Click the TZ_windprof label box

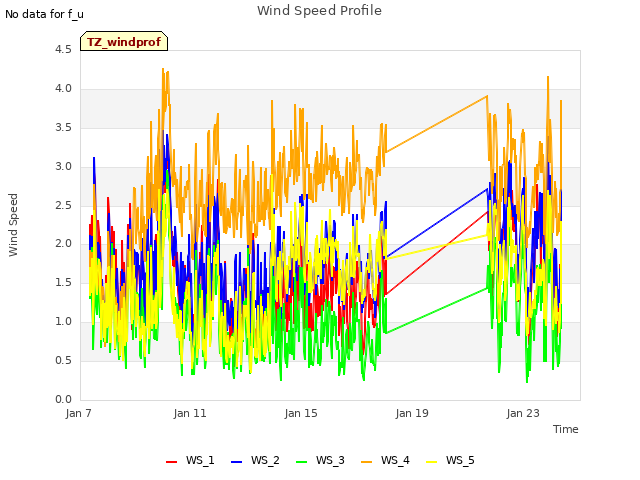pyautogui.click(x=124, y=41)
